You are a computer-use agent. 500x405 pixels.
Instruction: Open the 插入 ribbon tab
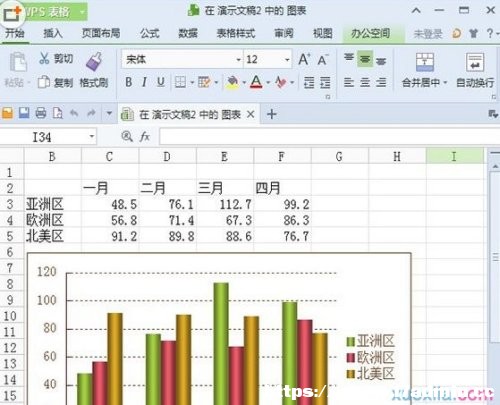pyautogui.click(x=53, y=33)
